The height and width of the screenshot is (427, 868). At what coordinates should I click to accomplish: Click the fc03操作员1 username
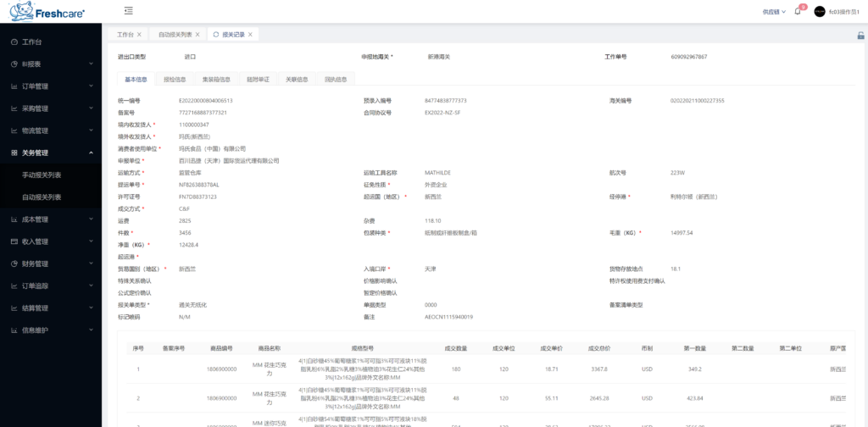[844, 12]
